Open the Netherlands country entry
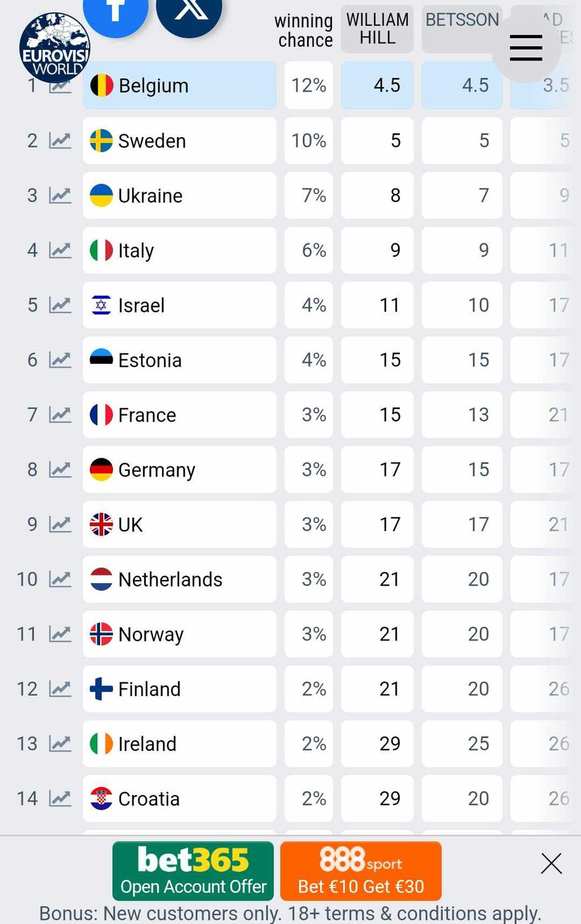This screenshot has width=581, height=924. pyautogui.click(x=179, y=579)
